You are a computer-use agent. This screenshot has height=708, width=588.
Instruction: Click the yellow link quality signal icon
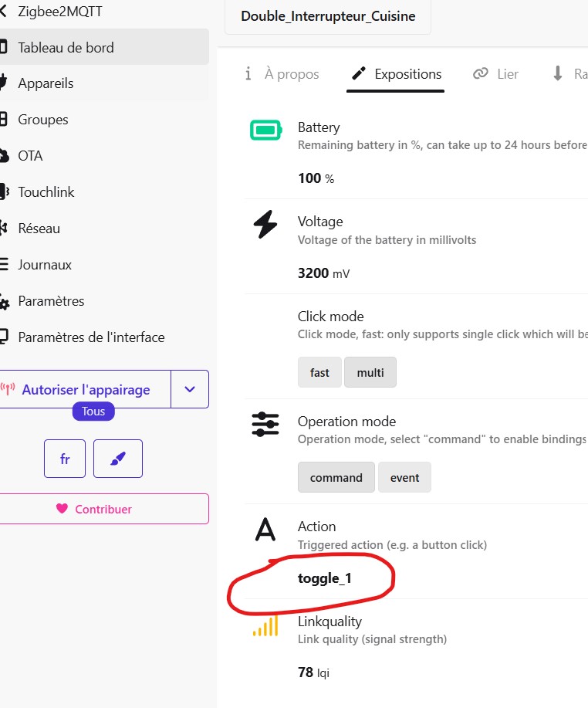coord(265,625)
